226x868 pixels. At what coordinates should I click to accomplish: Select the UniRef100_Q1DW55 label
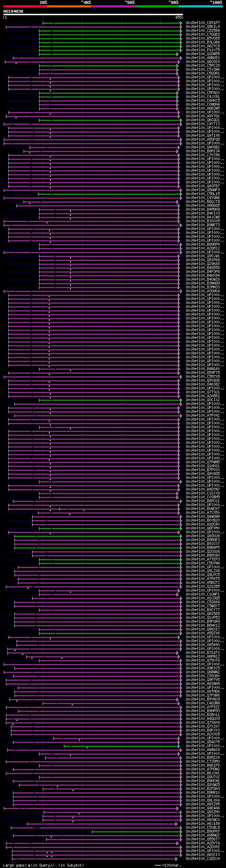(x=203, y=54)
